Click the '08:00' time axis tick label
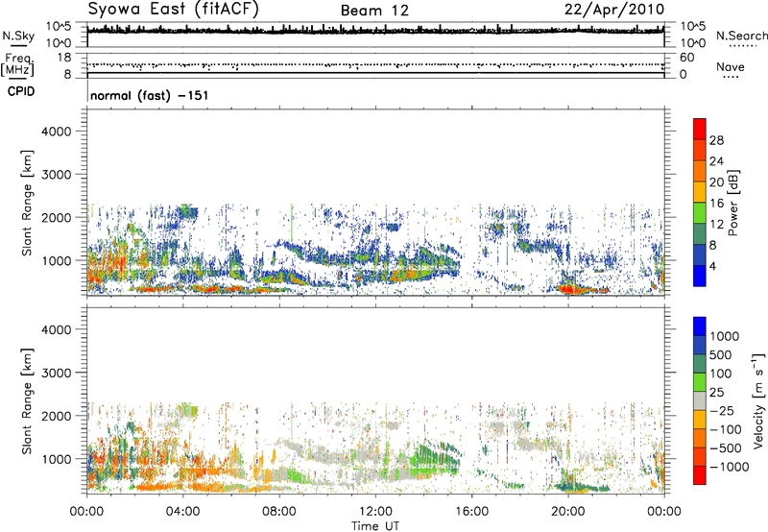Image resolution: width=768 pixels, height=532 pixels. click(x=279, y=512)
